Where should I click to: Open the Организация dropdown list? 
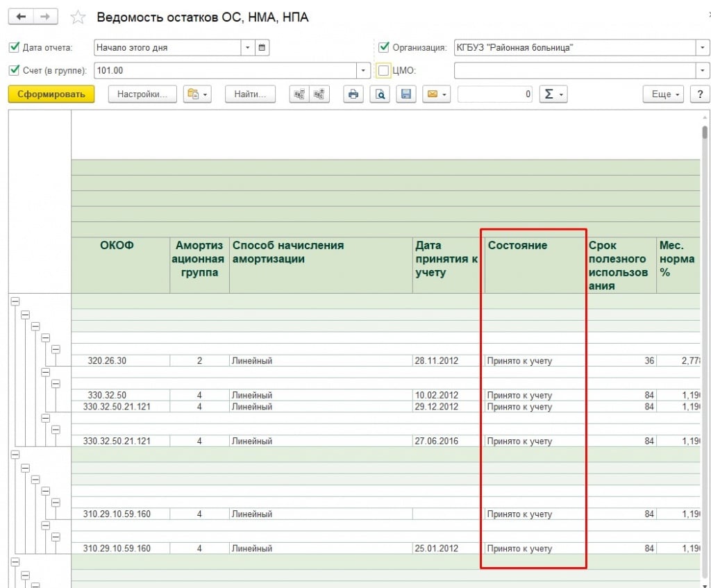coord(703,48)
